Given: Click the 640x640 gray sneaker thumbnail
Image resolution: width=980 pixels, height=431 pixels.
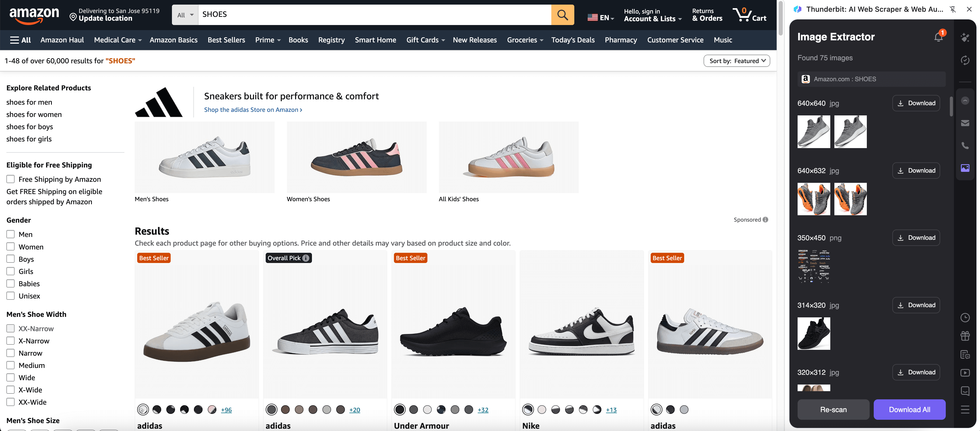Looking at the screenshot, I should click(814, 132).
